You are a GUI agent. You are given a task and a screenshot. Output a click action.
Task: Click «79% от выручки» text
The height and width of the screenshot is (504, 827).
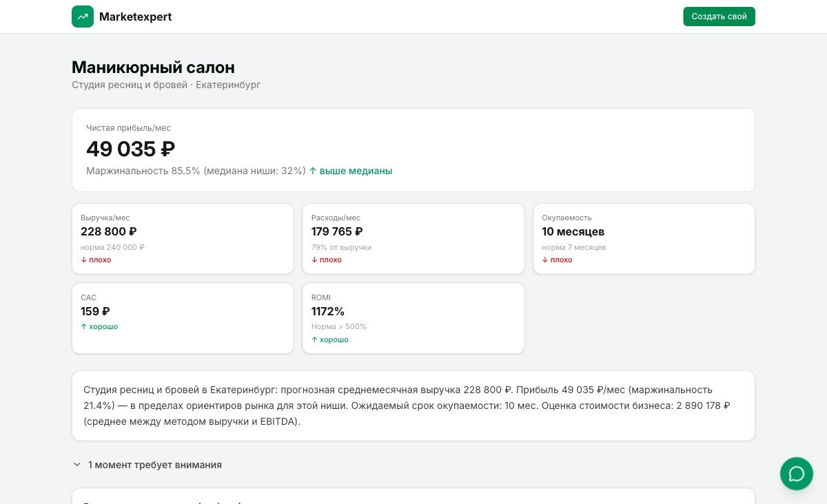[x=341, y=247]
